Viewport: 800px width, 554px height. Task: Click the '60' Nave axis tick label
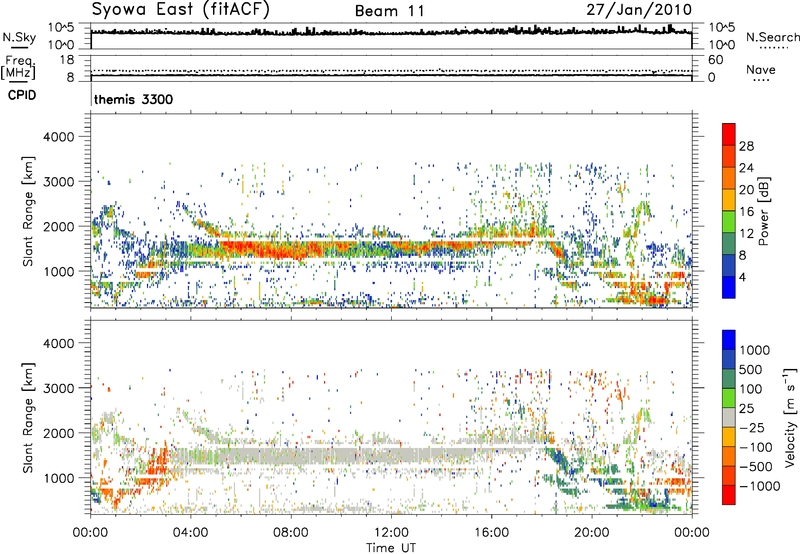click(x=715, y=60)
